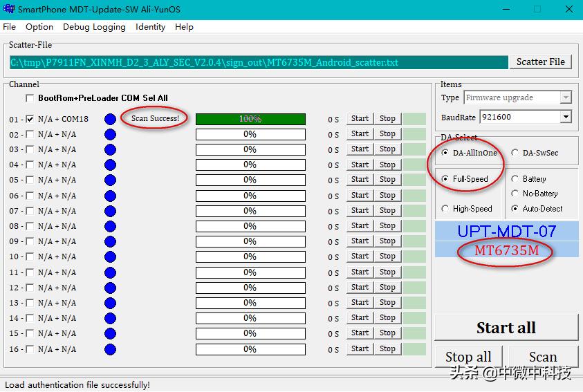Check the channel 10 checkbox

(x=30, y=256)
